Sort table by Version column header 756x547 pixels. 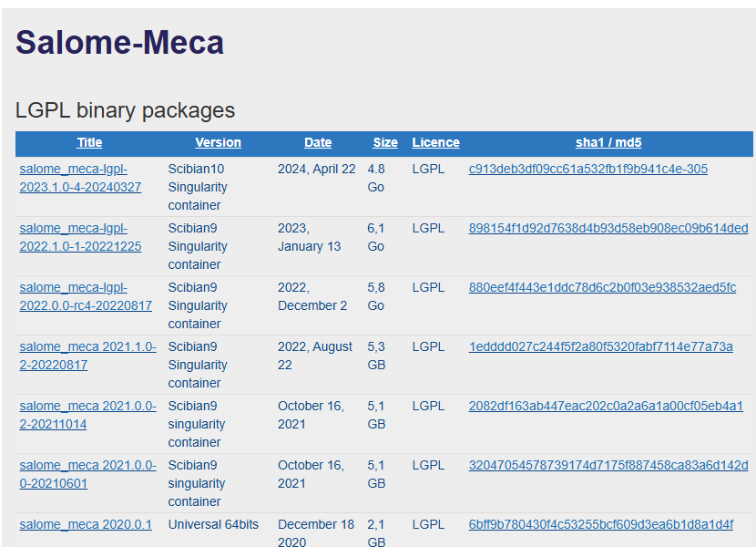pyautogui.click(x=218, y=142)
